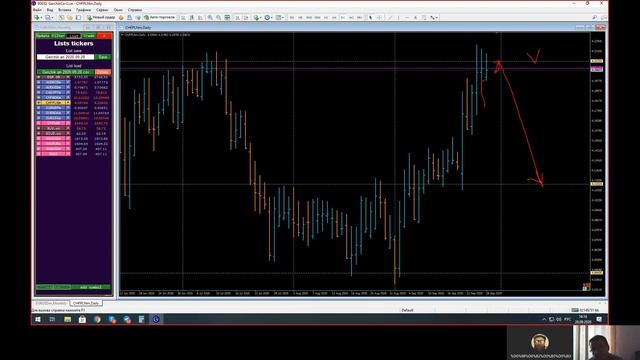The width and height of the screenshot is (640, 360).
Task: Zoom in on the chart
Action: [x=210, y=18]
